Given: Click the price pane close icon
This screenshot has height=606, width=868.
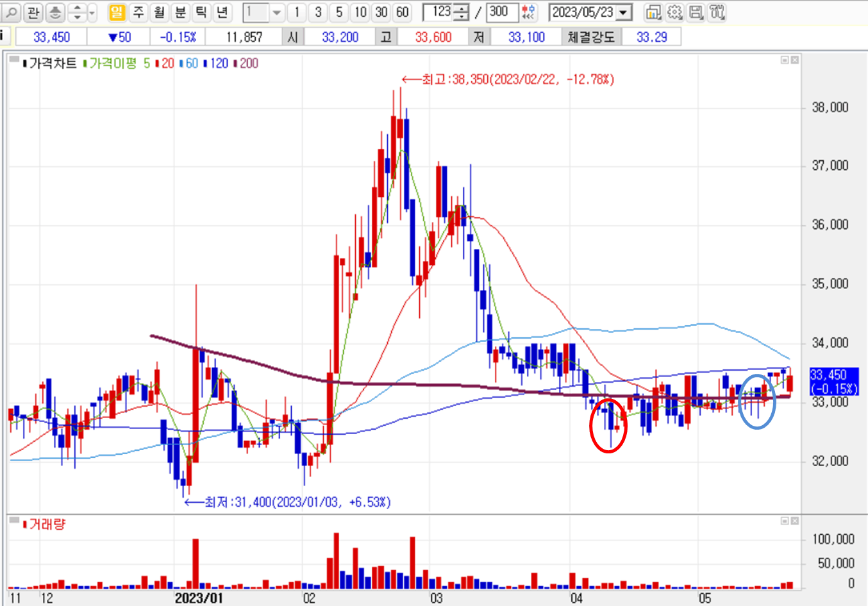Looking at the screenshot, I should pyautogui.click(x=795, y=60).
